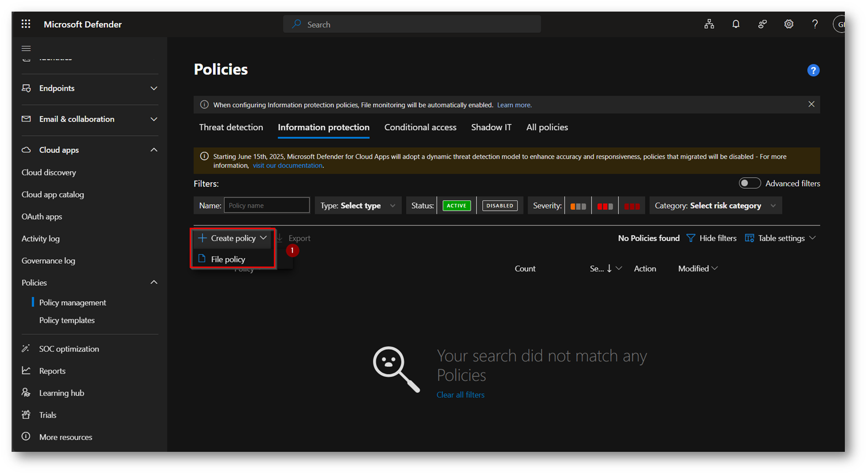This screenshot has width=868, height=475.
Task: Click visit our documentation link
Action: coord(288,166)
